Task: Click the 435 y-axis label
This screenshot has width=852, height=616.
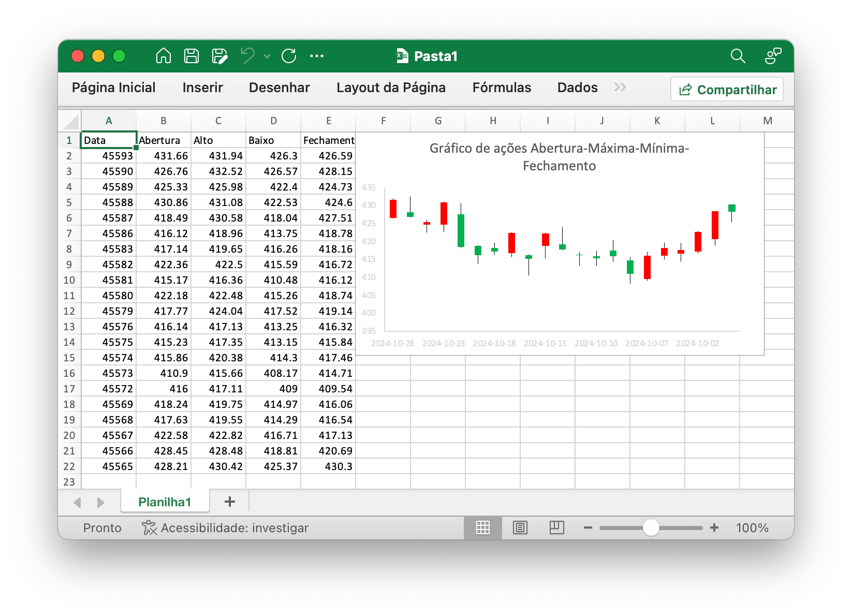Action: point(369,187)
